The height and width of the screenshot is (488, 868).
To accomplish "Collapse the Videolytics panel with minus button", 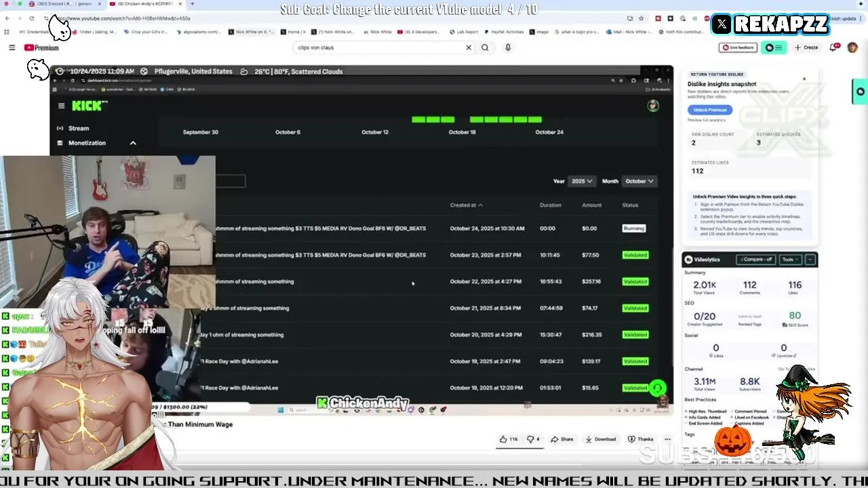I will click(810, 260).
